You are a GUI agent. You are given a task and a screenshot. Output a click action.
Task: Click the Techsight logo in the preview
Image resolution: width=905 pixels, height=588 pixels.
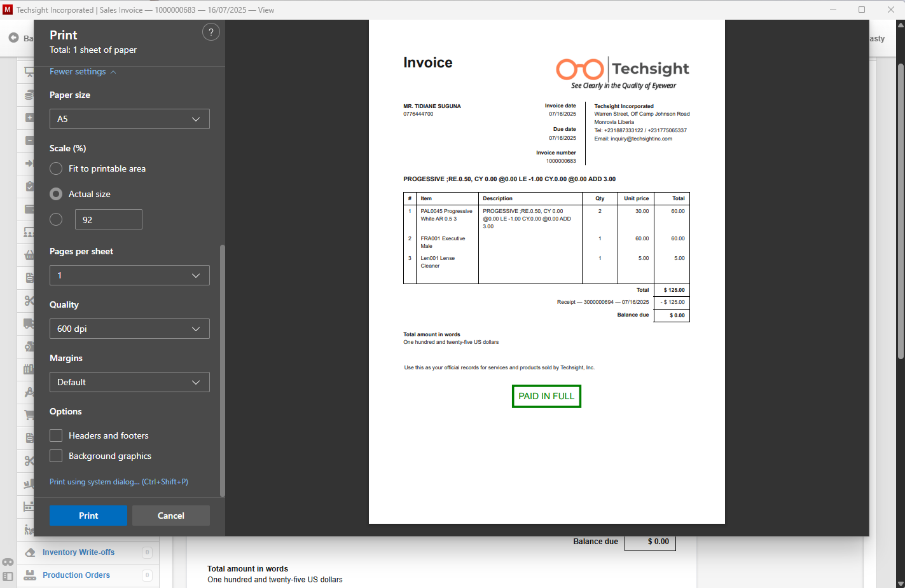pos(623,73)
